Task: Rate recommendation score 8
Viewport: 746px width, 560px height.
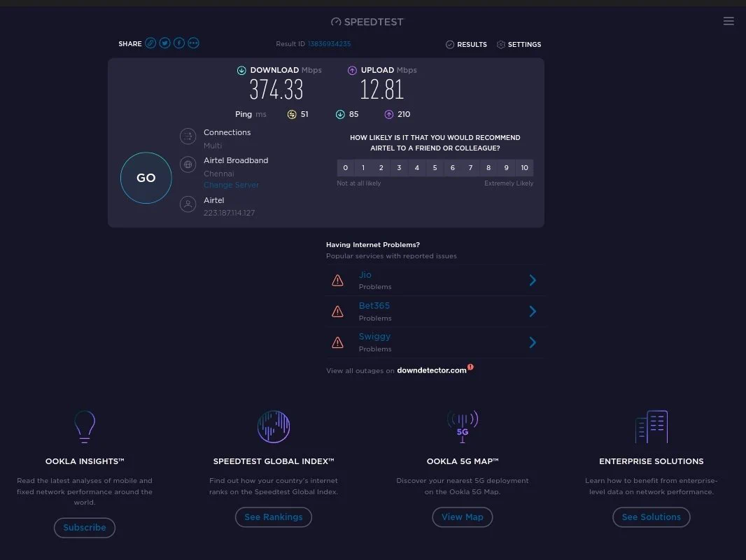Action: pos(488,168)
